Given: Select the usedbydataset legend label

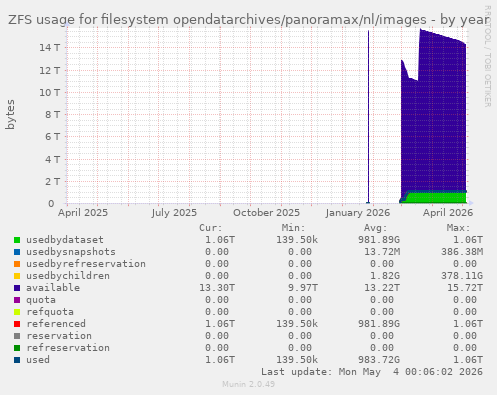Looking at the screenshot, I should [x=65, y=240].
